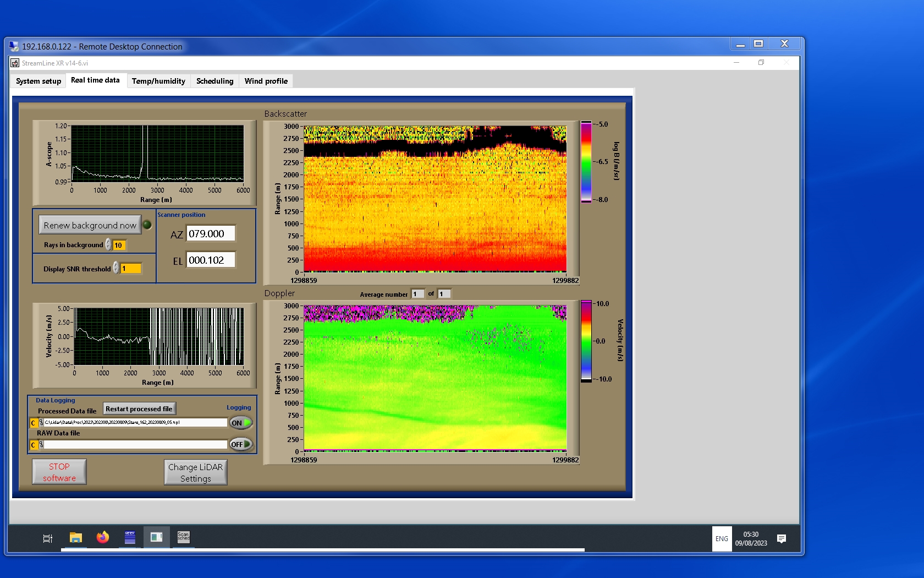924x578 pixels.
Task: Open the notification center icon
Action: [781, 538]
